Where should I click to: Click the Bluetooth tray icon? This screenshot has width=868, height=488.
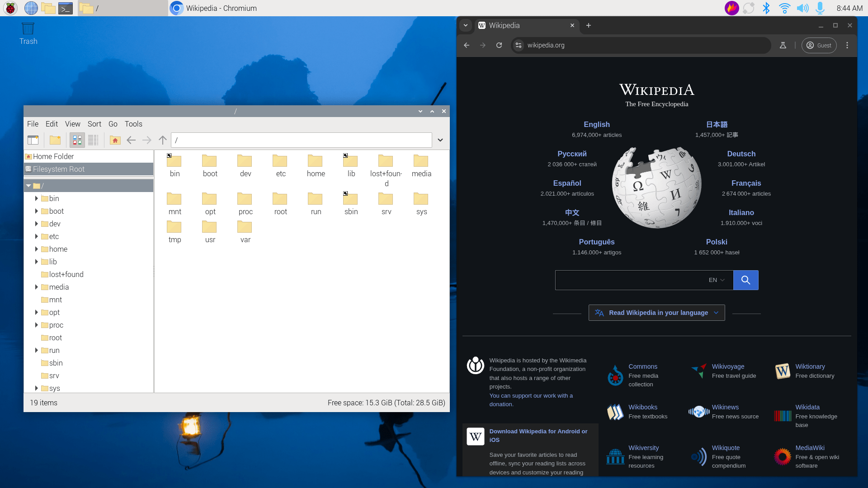coord(766,8)
